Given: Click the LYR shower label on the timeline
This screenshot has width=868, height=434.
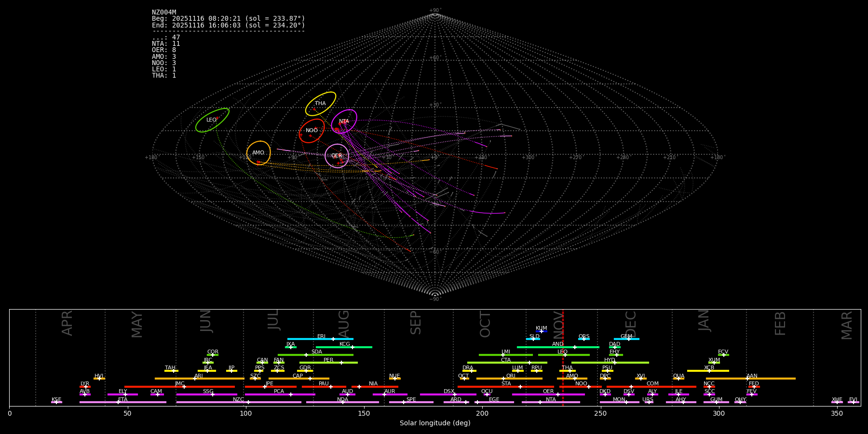Looking at the screenshot, I should click(x=85, y=384).
